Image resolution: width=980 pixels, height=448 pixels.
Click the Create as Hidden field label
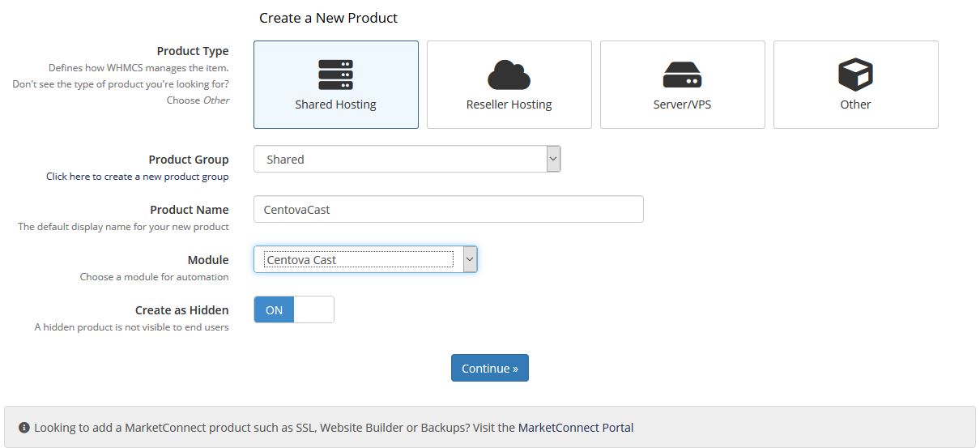(182, 310)
